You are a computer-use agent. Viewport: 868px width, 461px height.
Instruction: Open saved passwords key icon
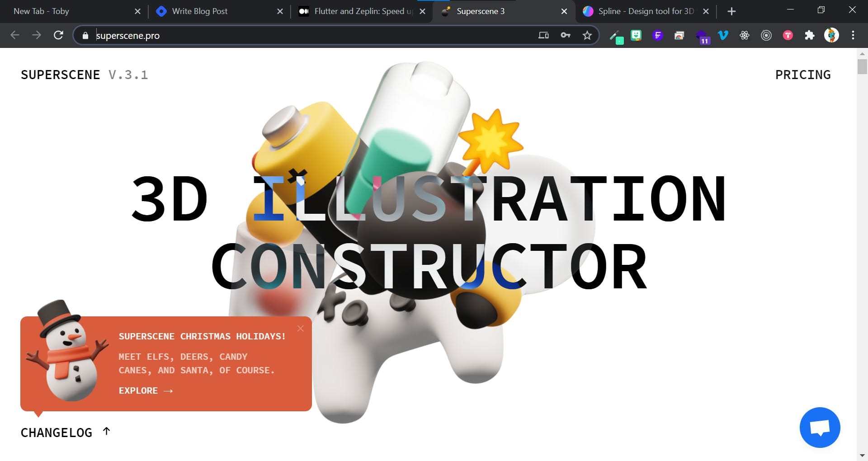click(x=566, y=35)
